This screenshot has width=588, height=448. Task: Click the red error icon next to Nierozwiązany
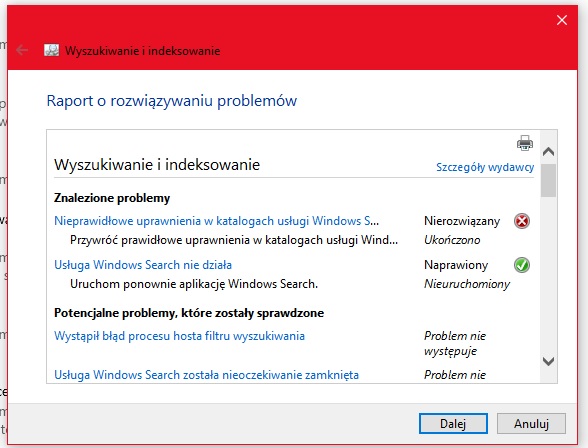[x=522, y=221]
